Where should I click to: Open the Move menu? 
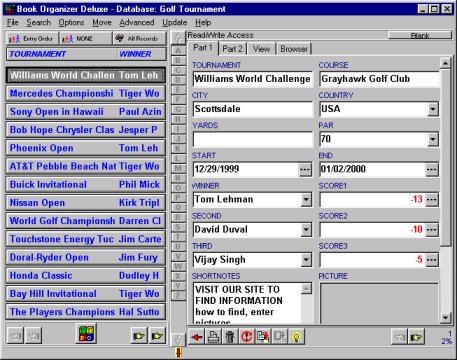(x=102, y=23)
